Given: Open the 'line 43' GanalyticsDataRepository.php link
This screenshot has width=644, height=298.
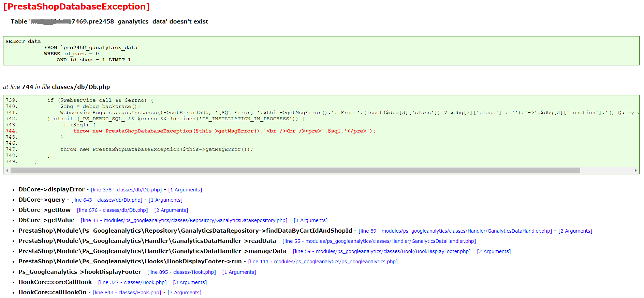Looking at the screenshot, I should pos(184,220).
